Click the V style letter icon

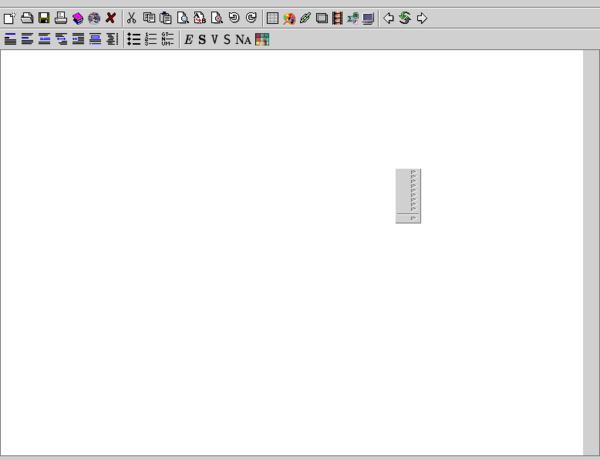(215, 39)
